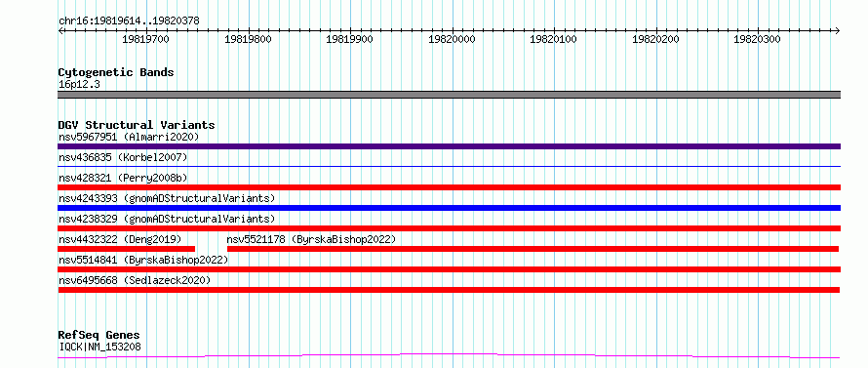Click the 19819900 ruler coordinate
Image resolution: width=868 pixels, height=368 pixels.
pyautogui.click(x=349, y=39)
